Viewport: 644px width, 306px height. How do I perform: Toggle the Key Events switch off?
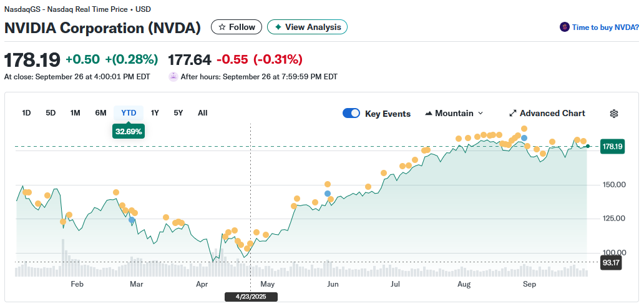coord(351,113)
